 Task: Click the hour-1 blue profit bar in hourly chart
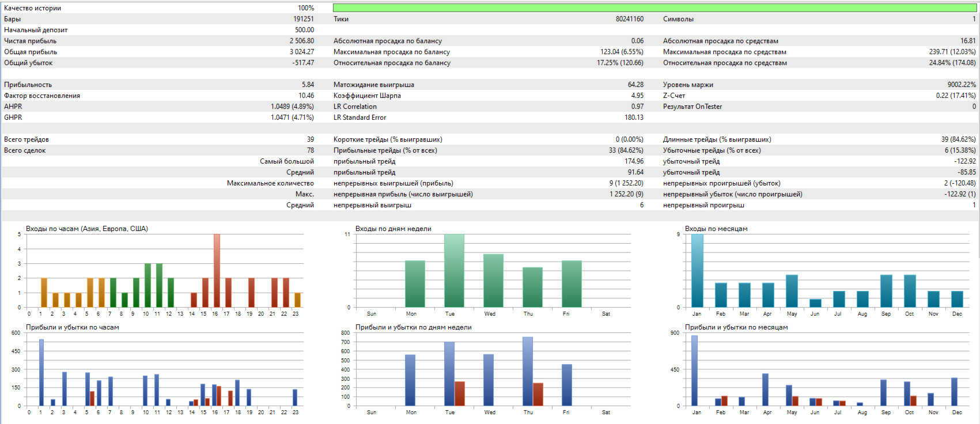pos(41,373)
